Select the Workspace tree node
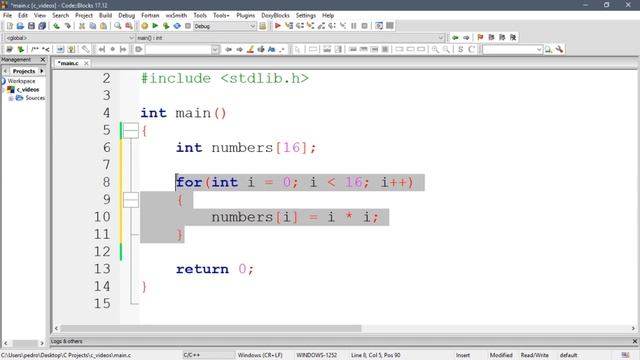This screenshot has height=360, width=640. tap(21, 81)
